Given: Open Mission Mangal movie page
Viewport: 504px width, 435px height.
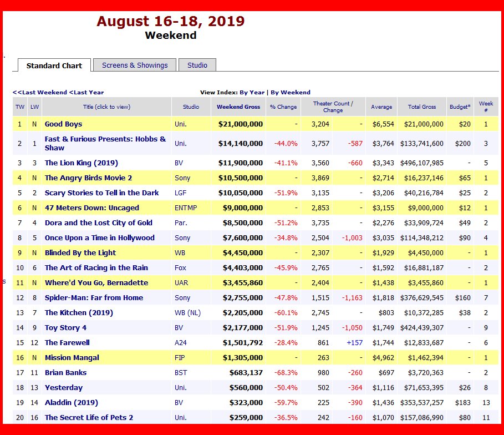Looking at the screenshot, I should (72, 358).
